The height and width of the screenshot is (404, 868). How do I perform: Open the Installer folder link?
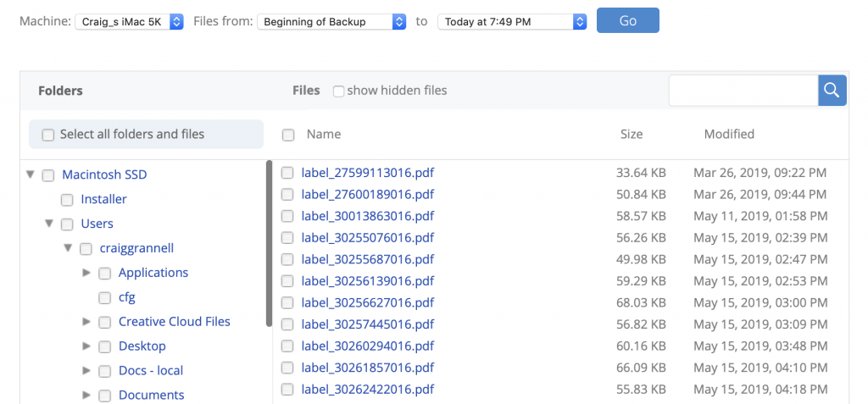pos(104,199)
